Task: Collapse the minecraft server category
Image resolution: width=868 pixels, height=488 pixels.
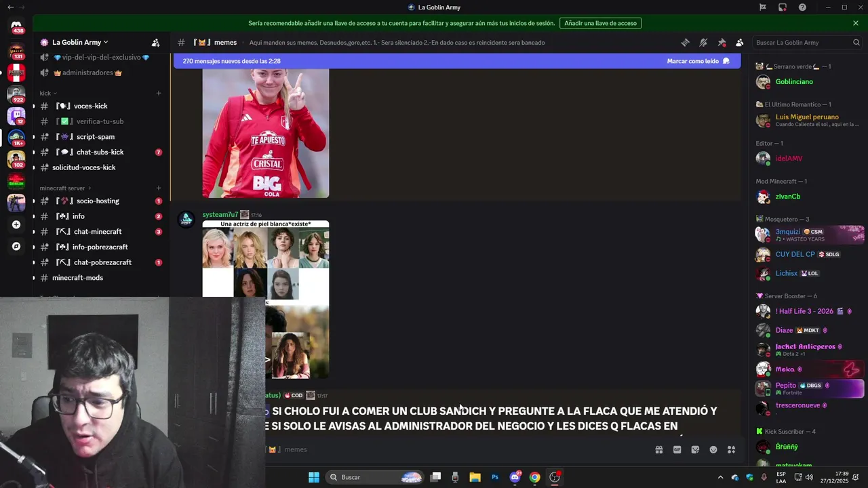Action: pos(65,188)
